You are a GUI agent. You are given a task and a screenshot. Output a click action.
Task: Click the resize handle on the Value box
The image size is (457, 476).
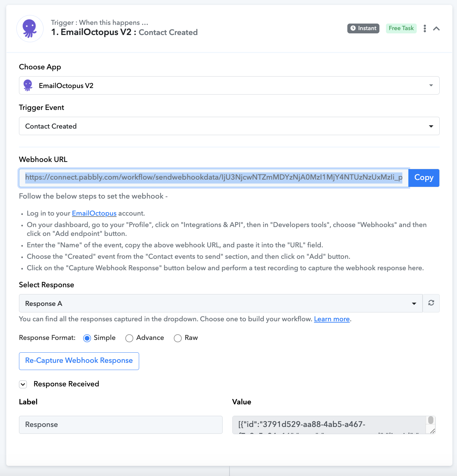[x=432, y=431]
